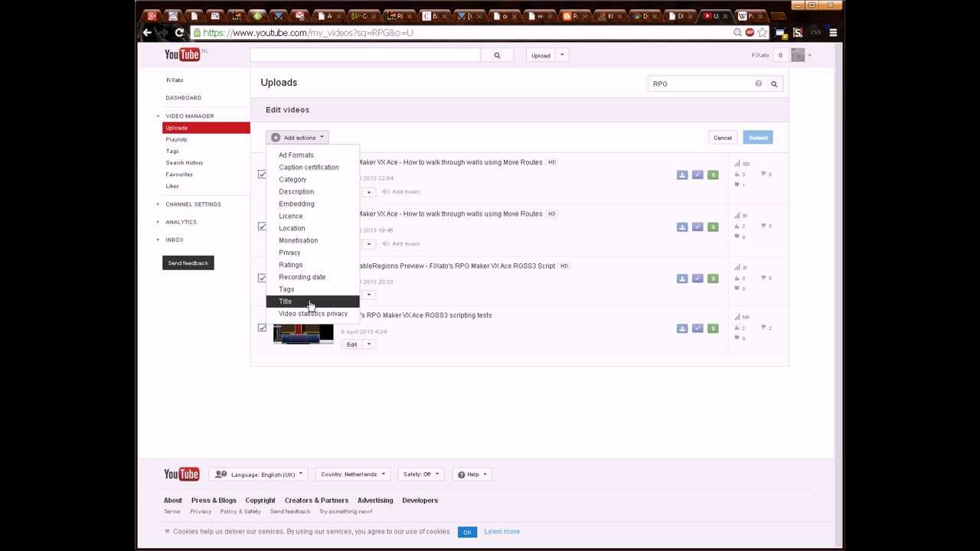
Task: Uncheck the RGSS3 Script preview video checkbox
Action: tap(262, 278)
